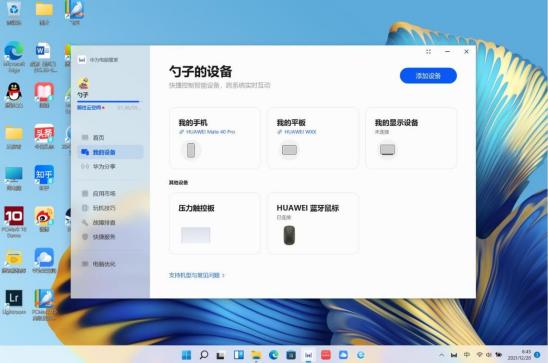Open the red book reader desktop icon
This screenshot has width=548, height=363.
(x=44, y=95)
